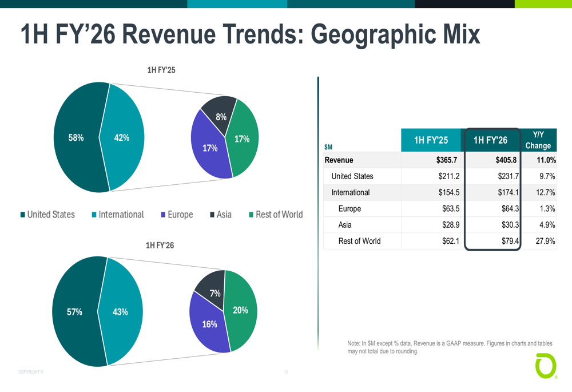Click the International legend color square

(94, 215)
